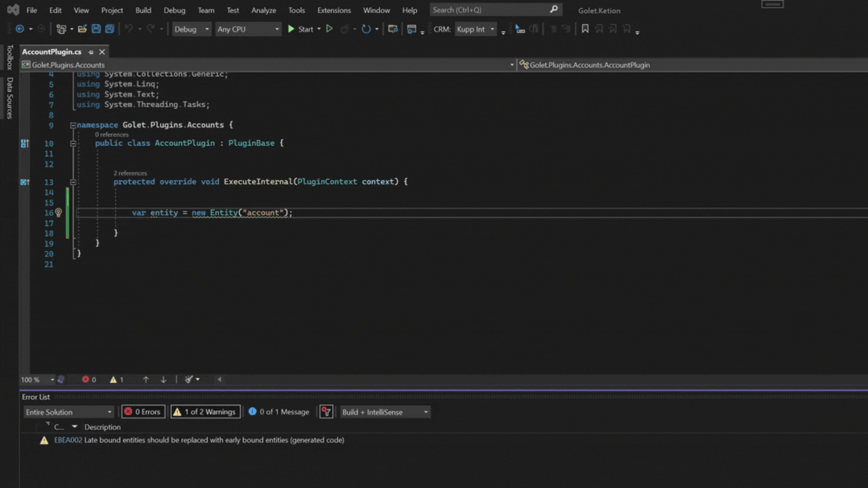The width and height of the screenshot is (868, 488).
Task: Click the Restart debugging icon
Action: click(x=366, y=29)
